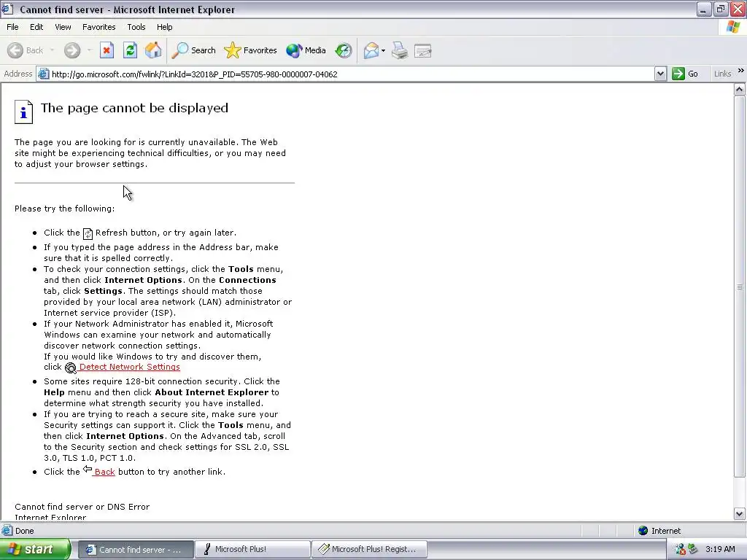Click the Detect Network Settings magnifier icon
The image size is (747, 560).
[71, 367]
